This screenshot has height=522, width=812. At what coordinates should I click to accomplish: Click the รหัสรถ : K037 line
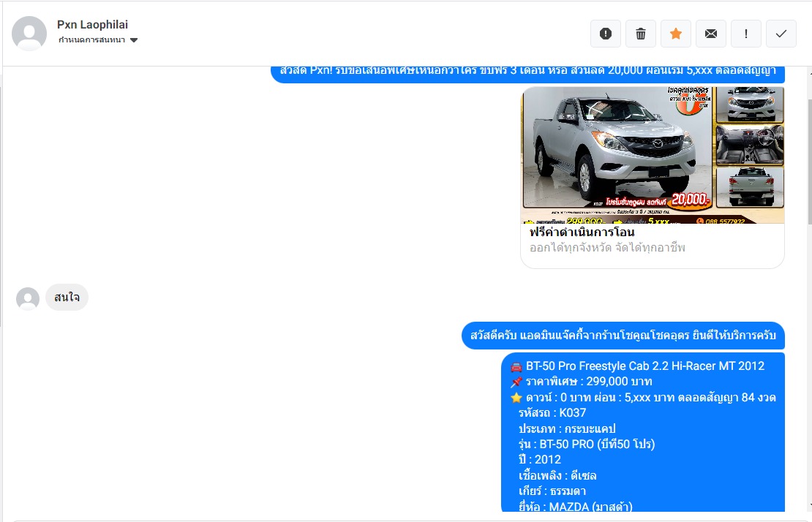552,413
